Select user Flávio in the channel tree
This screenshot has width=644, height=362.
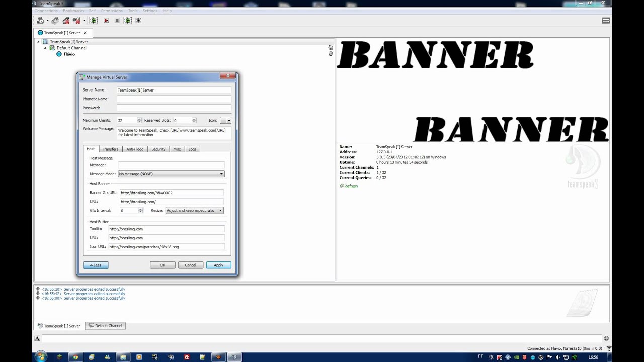coord(69,54)
